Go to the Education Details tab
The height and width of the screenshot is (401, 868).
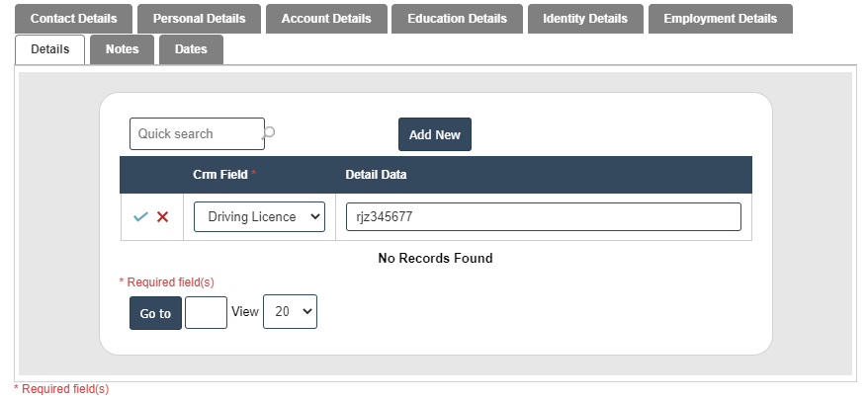point(457,19)
